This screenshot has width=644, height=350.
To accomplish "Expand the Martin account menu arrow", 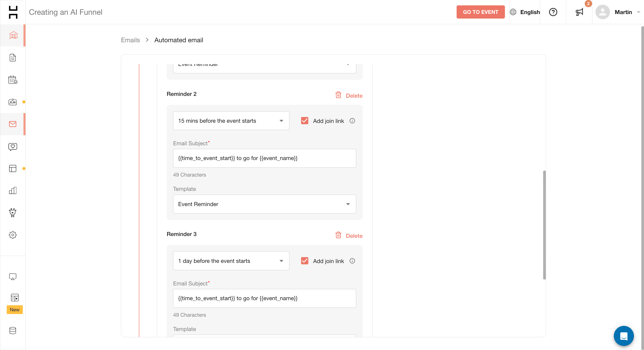I will pyautogui.click(x=638, y=12).
